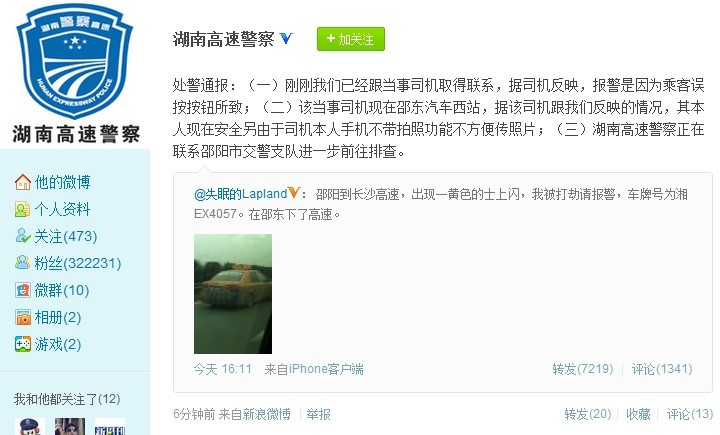This screenshot has width=720, height=435.
Task: Click 评论(13) on the repost
Action: pos(690,414)
